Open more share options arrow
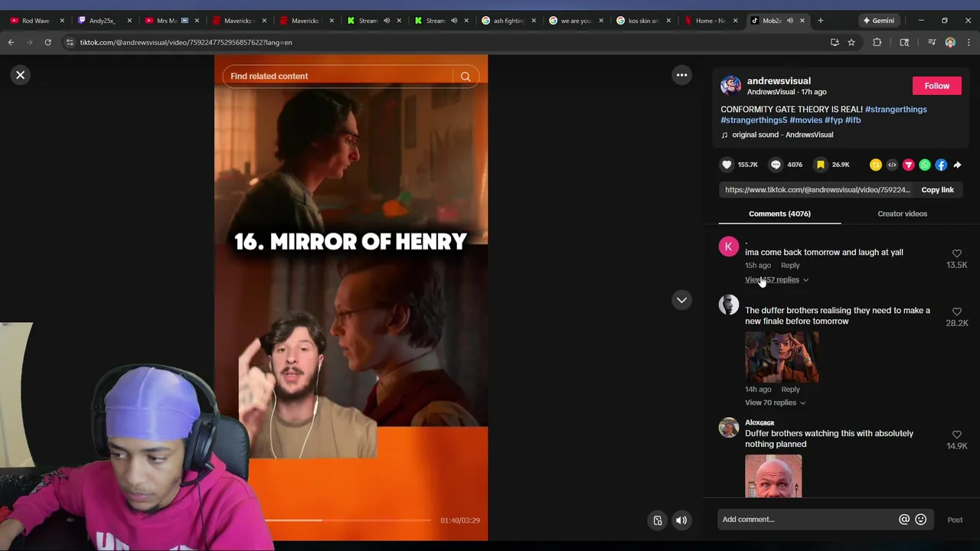The width and height of the screenshot is (980, 551). pyautogui.click(x=957, y=165)
